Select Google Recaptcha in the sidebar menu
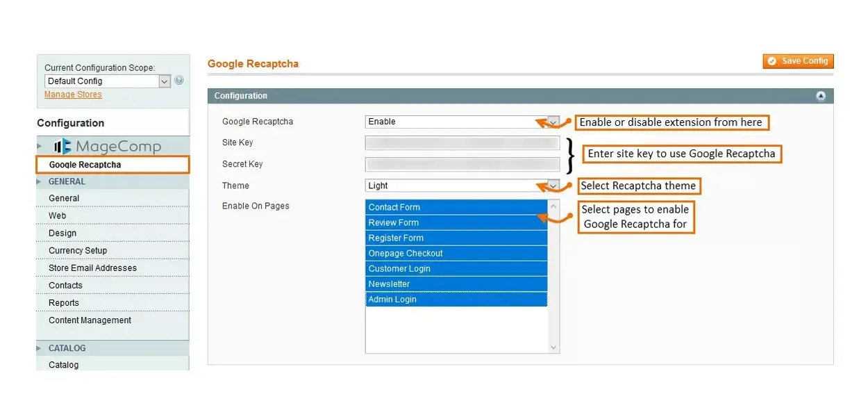The image size is (868, 417). click(85, 165)
